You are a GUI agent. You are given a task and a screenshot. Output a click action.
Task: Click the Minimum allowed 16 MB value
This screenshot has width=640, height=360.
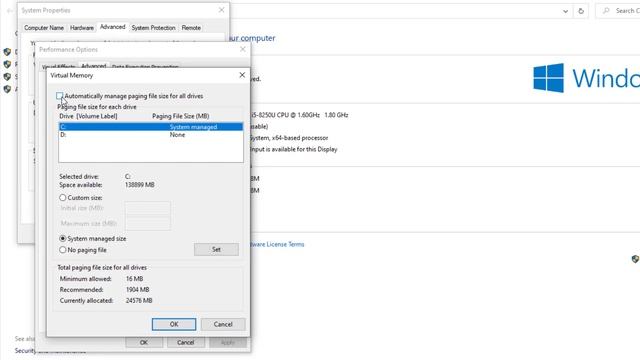134,279
